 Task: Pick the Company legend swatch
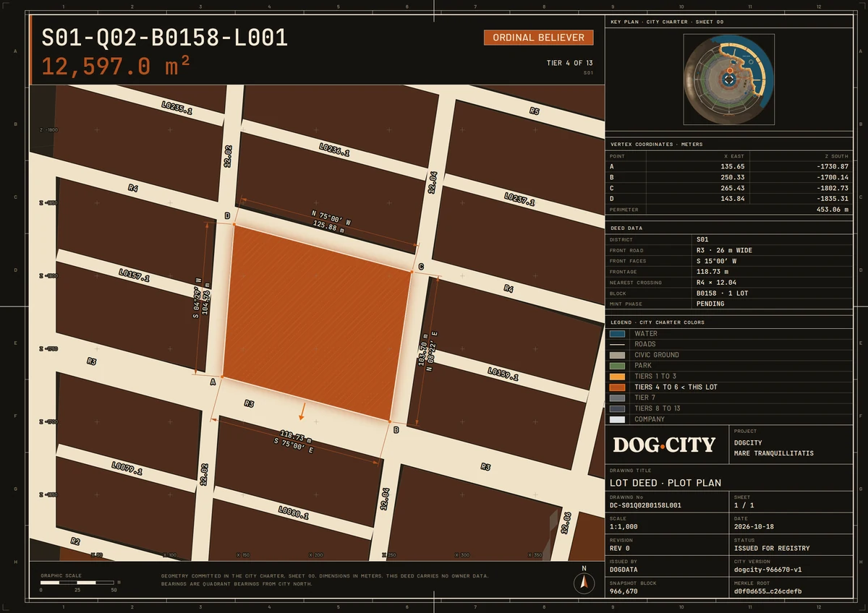click(x=617, y=419)
